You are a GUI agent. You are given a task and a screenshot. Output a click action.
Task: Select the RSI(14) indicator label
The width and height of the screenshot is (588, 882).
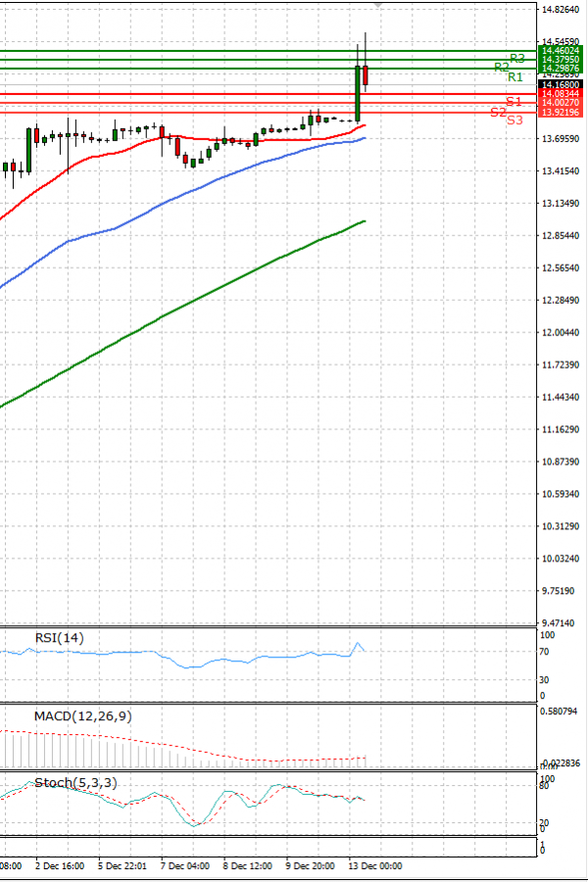coord(59,638)
